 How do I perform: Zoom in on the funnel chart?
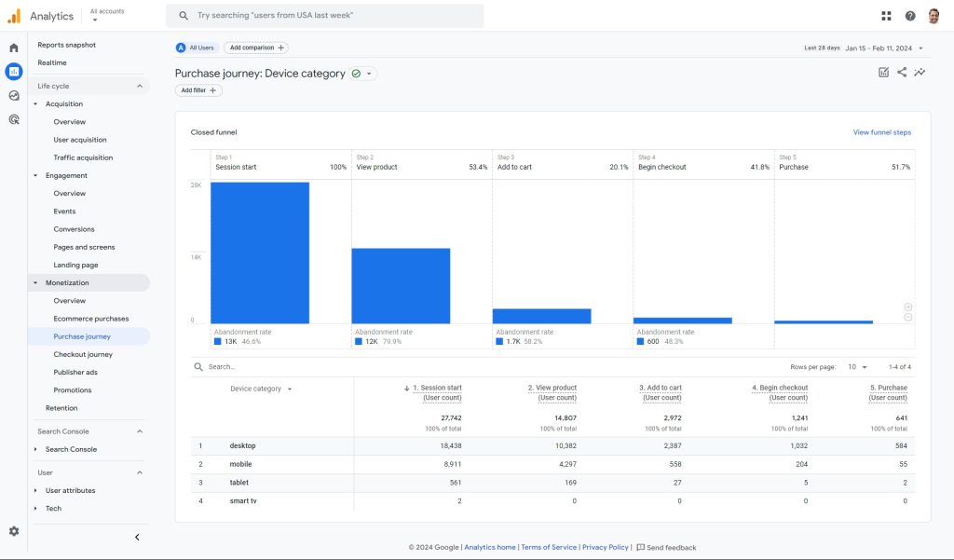click(907, 307)
